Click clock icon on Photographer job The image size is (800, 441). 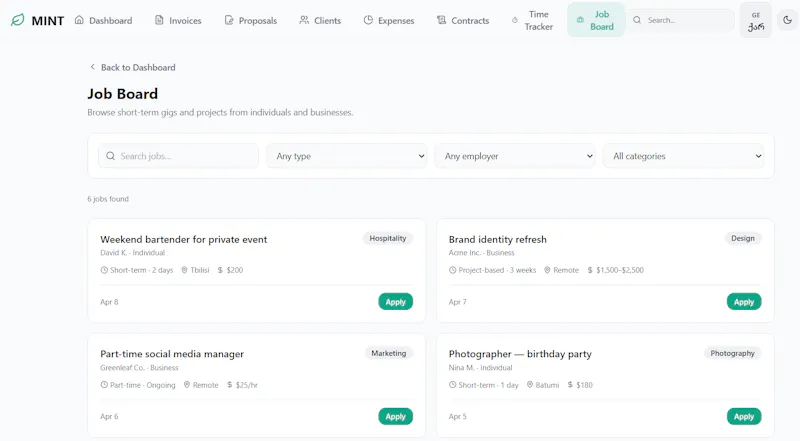(453, 385)
